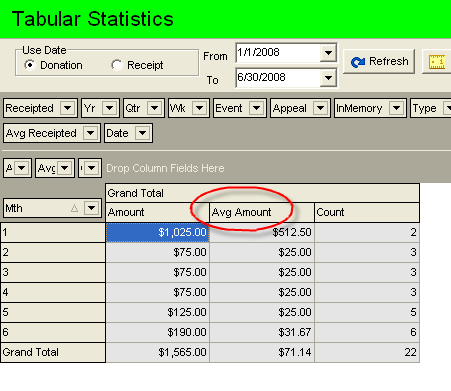This screenshot has height=391, width=451.
Task: Open the Appeal filter field dropdown
Action: (320, 108)
